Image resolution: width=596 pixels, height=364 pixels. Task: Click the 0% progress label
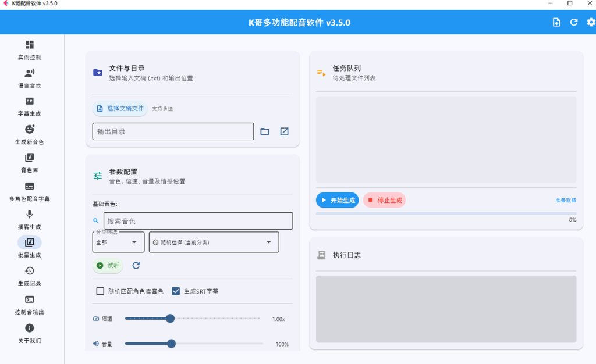click(x=573, y=220)
